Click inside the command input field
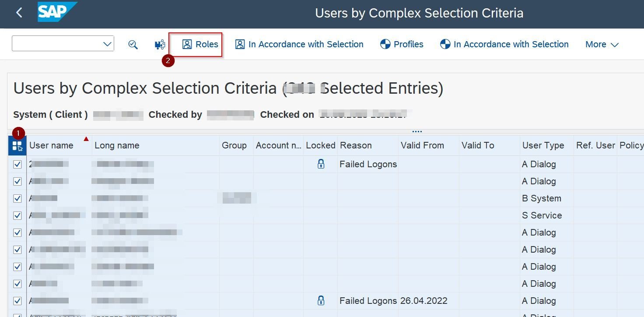Viewport: 644px width, 317px height. click(57, 44)
